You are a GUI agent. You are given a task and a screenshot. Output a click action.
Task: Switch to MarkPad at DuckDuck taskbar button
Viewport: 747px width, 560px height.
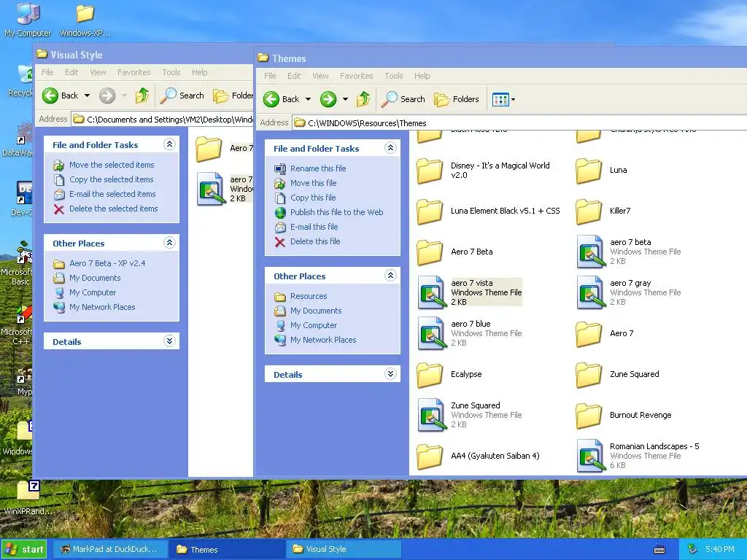pos(109,549)
